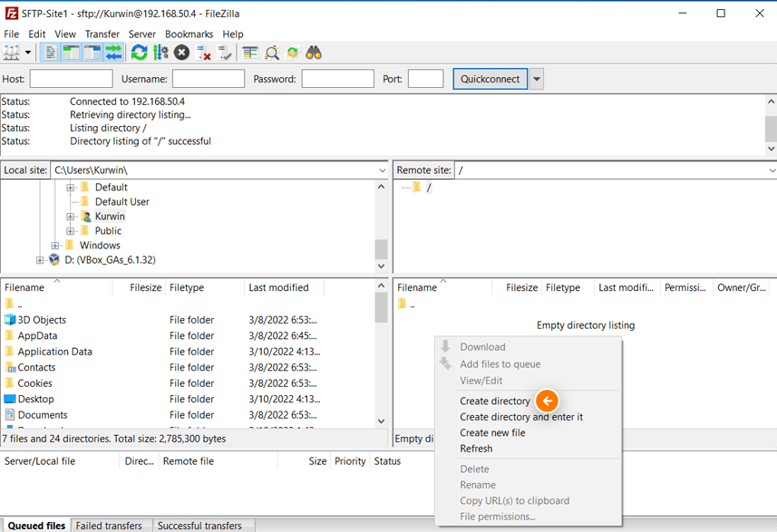777x532 pixels.
Task: Disconnect from the server
Action: (201, 52)
